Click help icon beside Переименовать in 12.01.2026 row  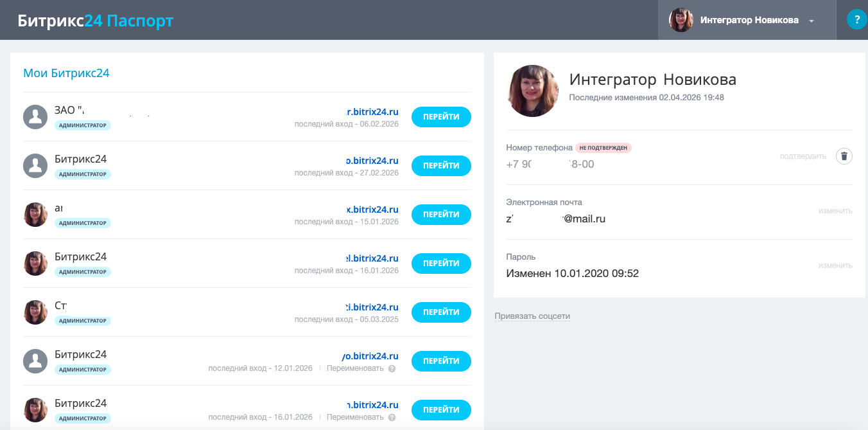pos(392,369)
